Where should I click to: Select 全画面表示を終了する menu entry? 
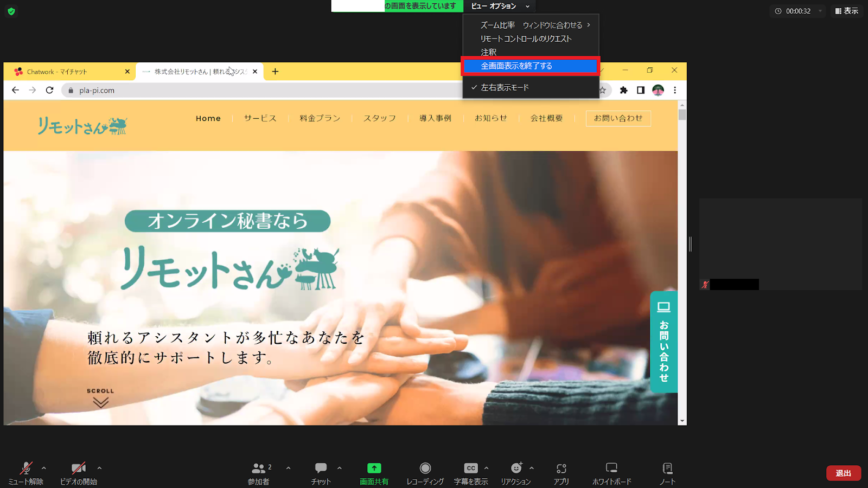530,66
